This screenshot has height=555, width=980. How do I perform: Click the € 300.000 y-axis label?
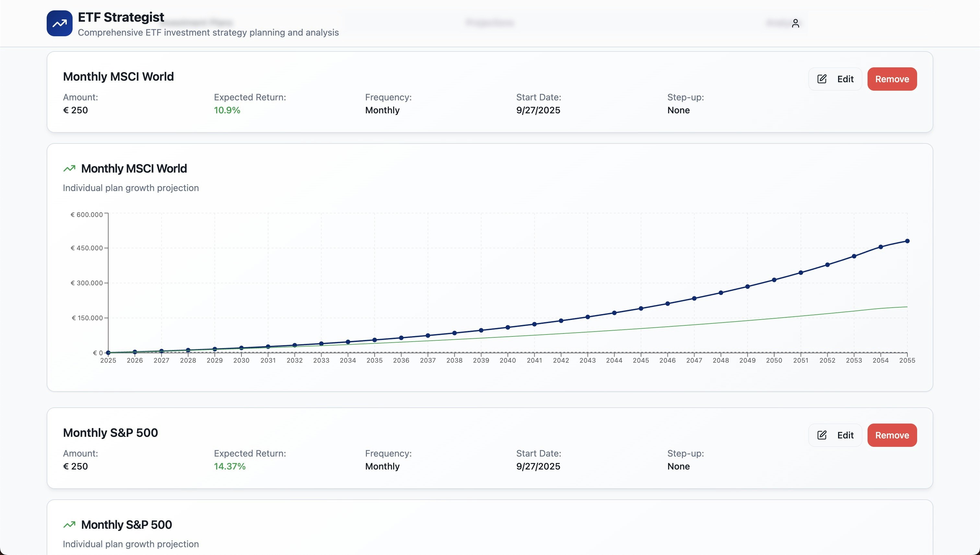[x=87, y=283]
